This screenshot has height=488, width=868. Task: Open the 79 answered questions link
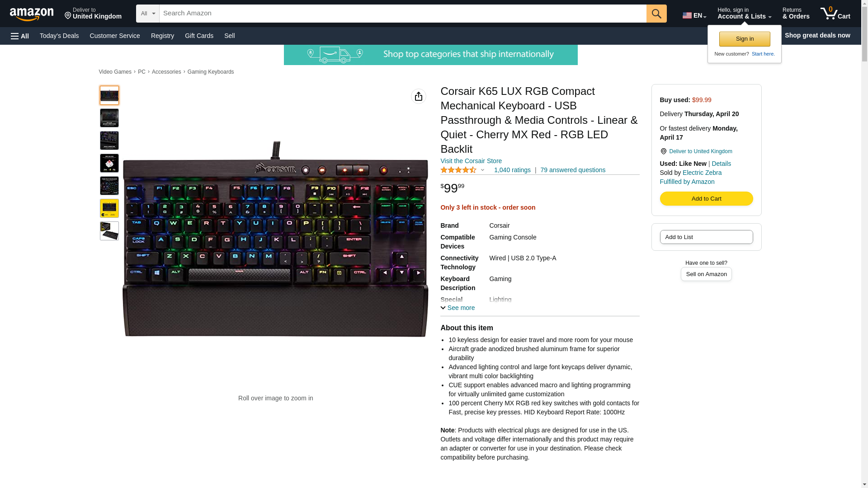573,170
